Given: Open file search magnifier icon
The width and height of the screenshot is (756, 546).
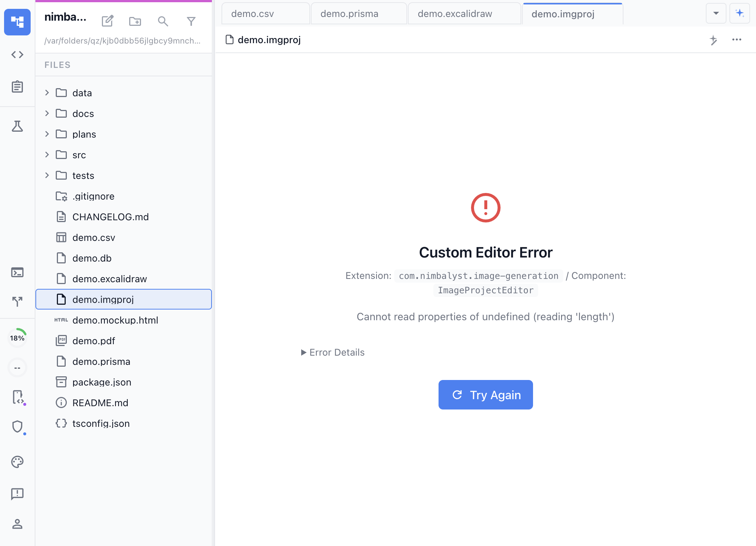Looking at the screenshot, I should point(163,21).
